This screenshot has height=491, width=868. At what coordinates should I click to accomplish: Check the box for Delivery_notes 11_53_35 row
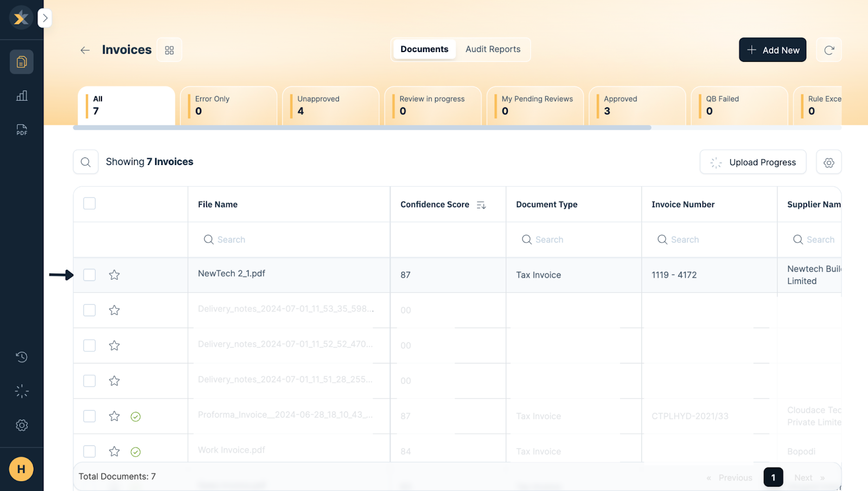(x=90, y=310)
